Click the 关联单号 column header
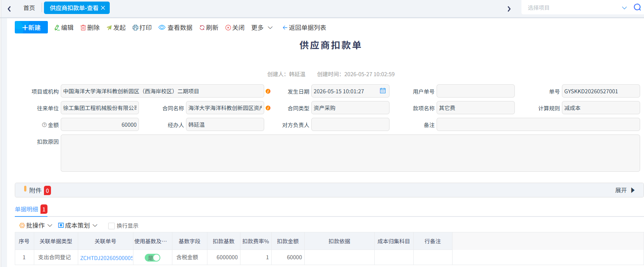 [x=105, y=241]
